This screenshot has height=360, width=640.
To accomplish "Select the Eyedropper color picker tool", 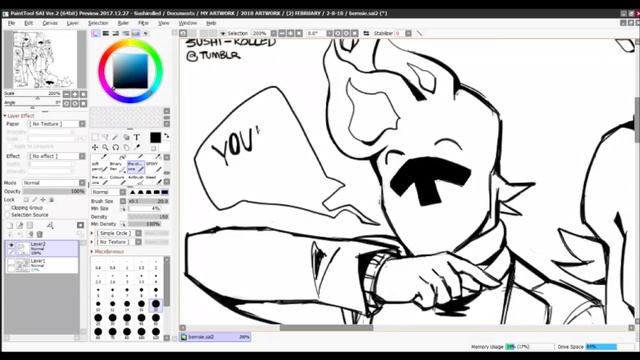I will click(137, 147).
